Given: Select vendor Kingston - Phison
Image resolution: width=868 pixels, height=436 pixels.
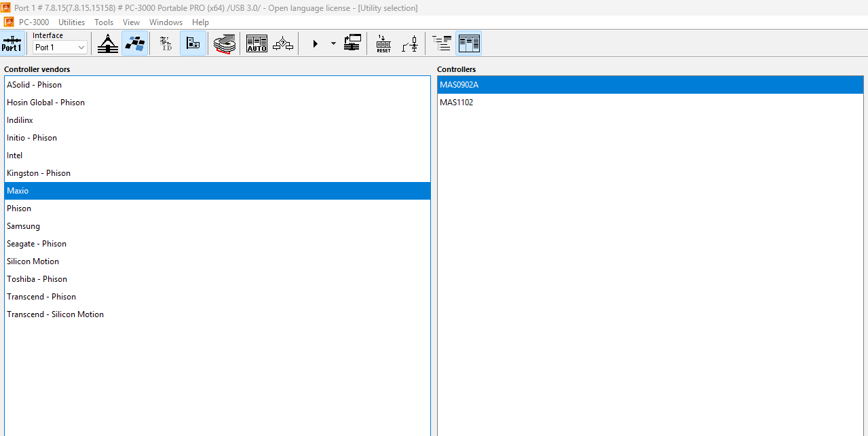Looking at the screenshot, I should [x=217, y=173].
